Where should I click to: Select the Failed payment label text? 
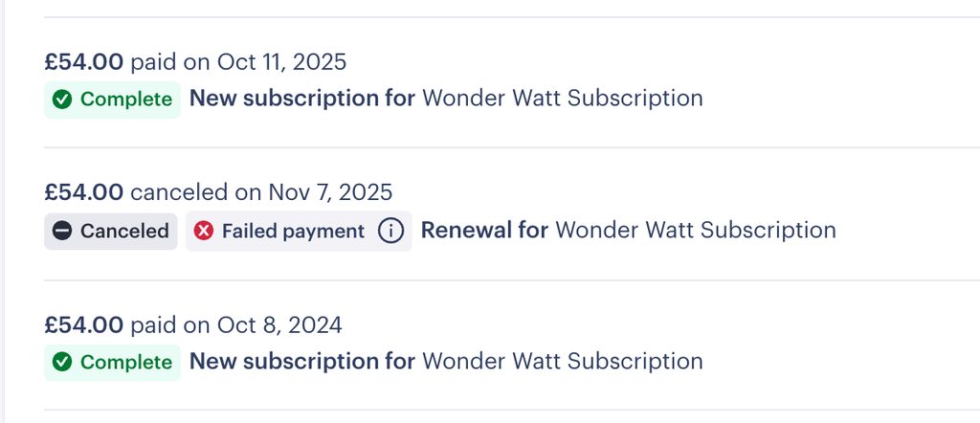click(293, 231)
